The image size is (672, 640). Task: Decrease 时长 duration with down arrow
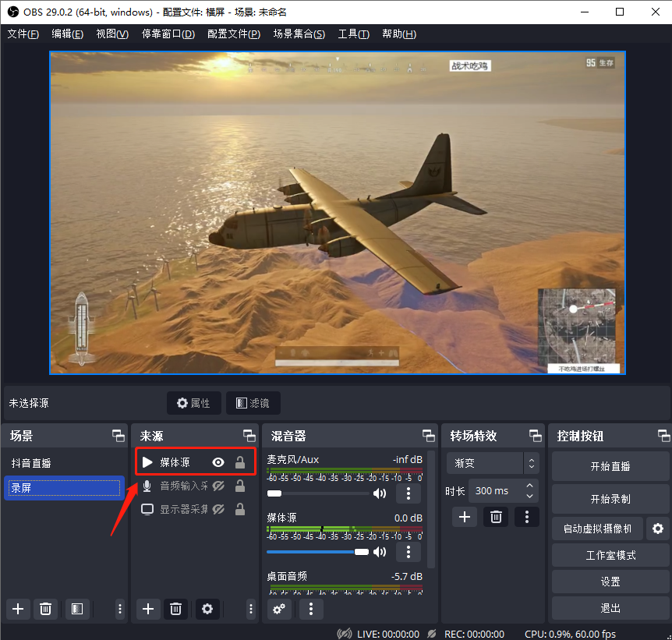[529, 496]
